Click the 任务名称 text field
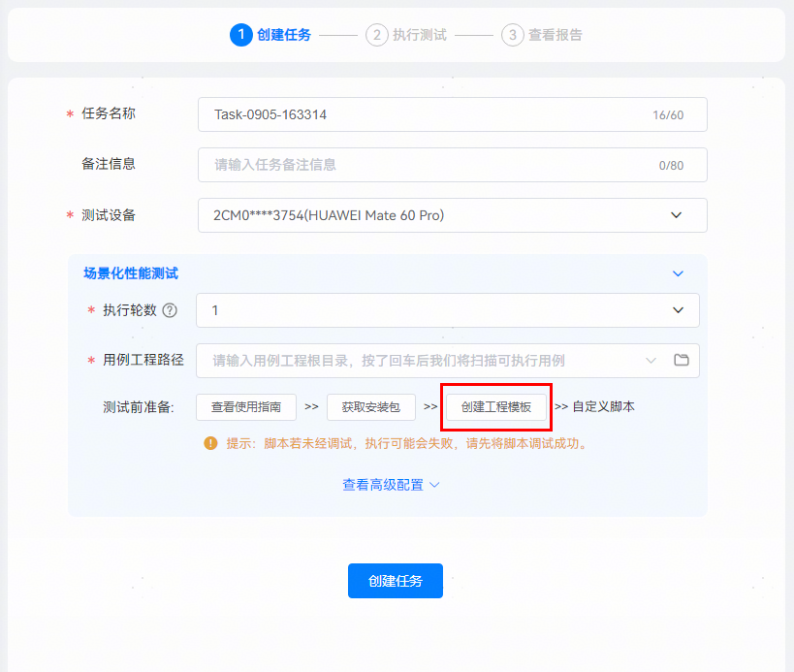 tap(427, 114)
